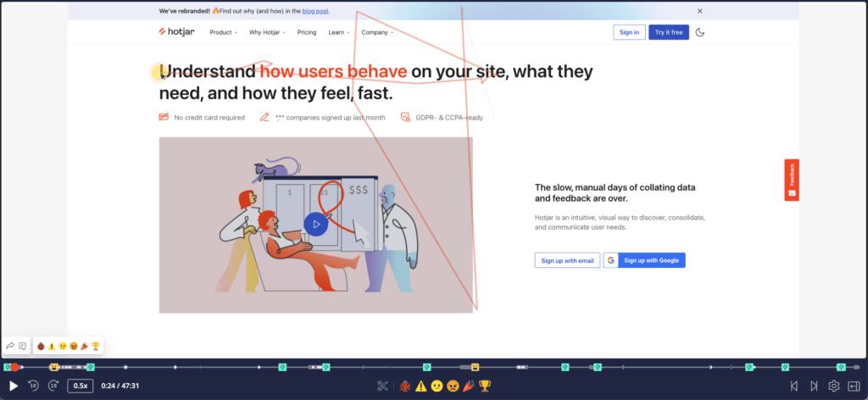Click the red timeline playhead
The width and height of the screenshot is (868, 400).
pos(15,367)
